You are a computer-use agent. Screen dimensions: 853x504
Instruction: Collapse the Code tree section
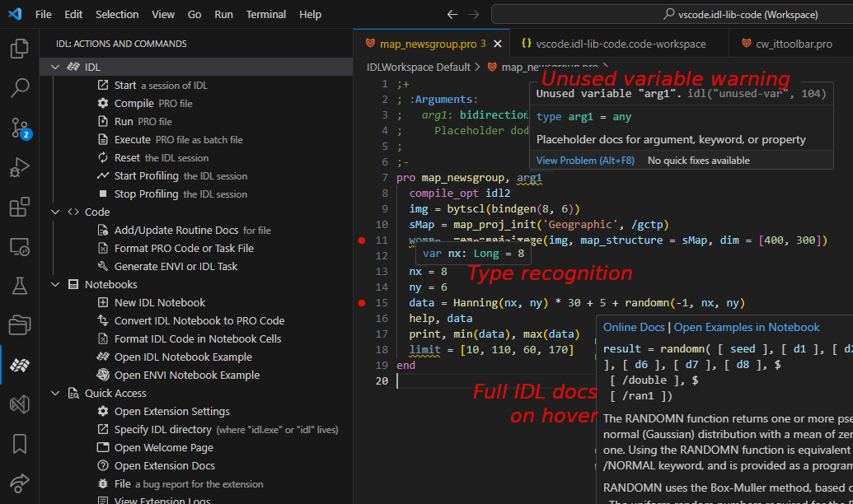55,212
